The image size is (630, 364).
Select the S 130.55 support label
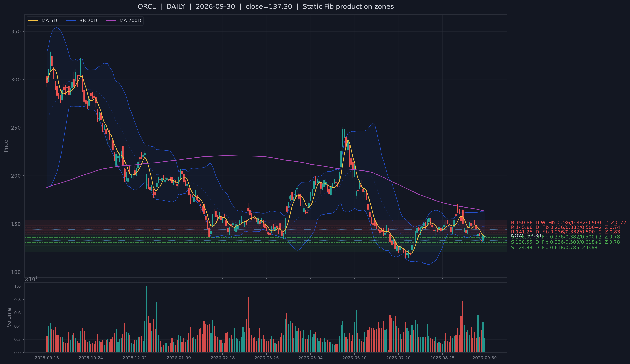[565, 242]
